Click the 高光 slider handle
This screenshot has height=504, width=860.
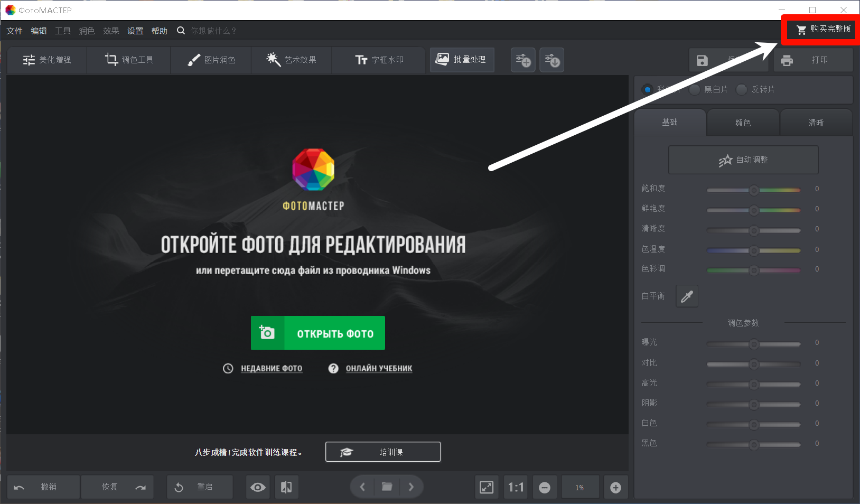point(754,384)
